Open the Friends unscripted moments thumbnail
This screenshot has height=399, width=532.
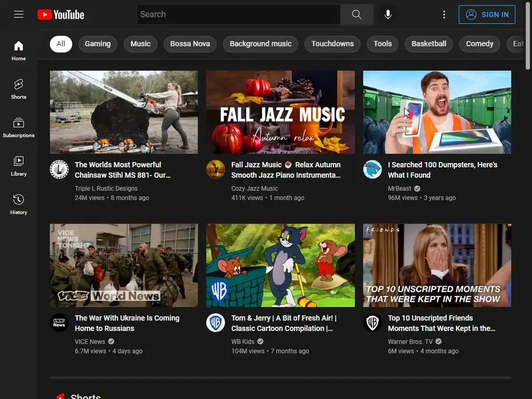[x=437, y=265]
